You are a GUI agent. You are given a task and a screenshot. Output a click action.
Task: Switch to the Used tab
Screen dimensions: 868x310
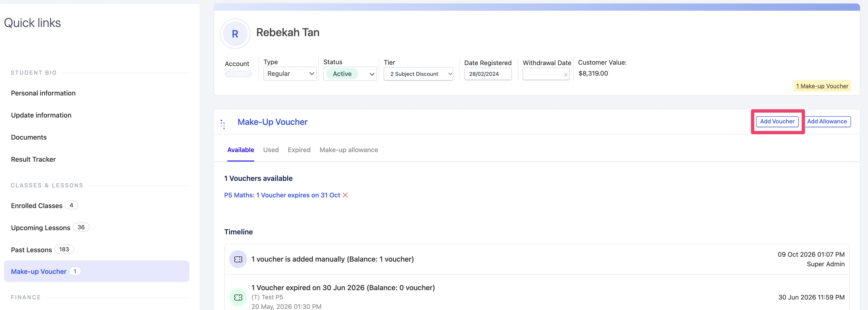tap(271, 150)
